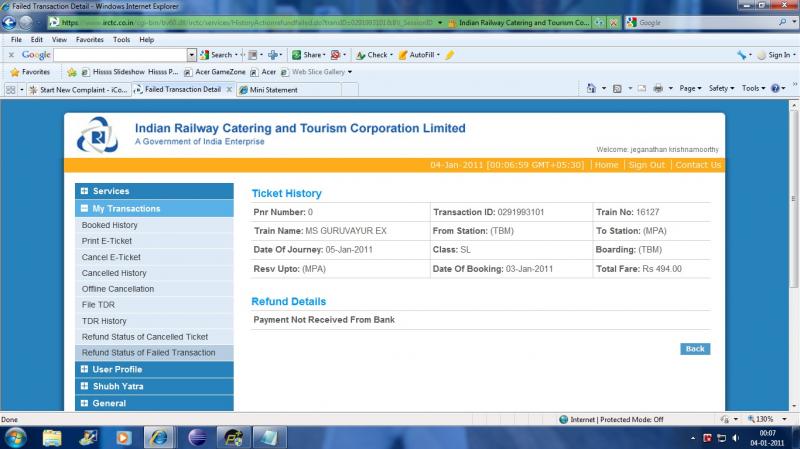Open the View menu

(x=59, y=39)
